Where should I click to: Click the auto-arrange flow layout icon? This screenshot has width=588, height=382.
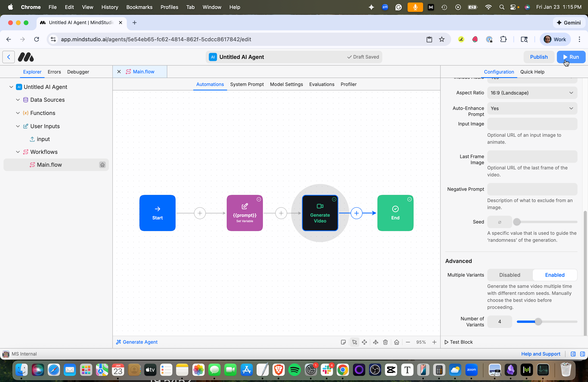375,342
